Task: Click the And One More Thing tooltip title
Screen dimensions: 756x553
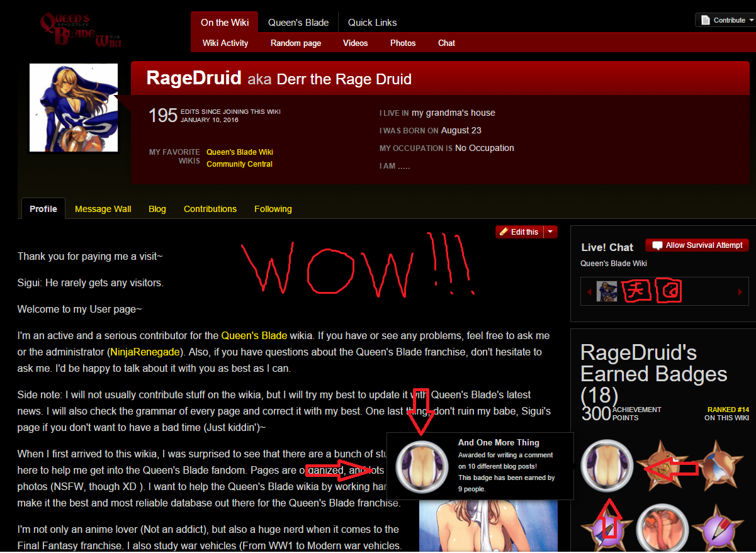Action: tap(499, 443)
